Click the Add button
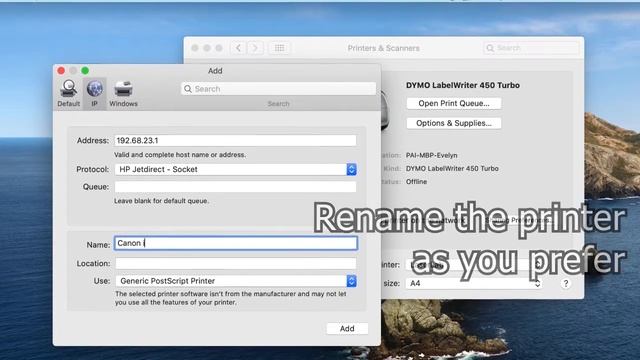640x360 pixels. [x=347, y=329]
